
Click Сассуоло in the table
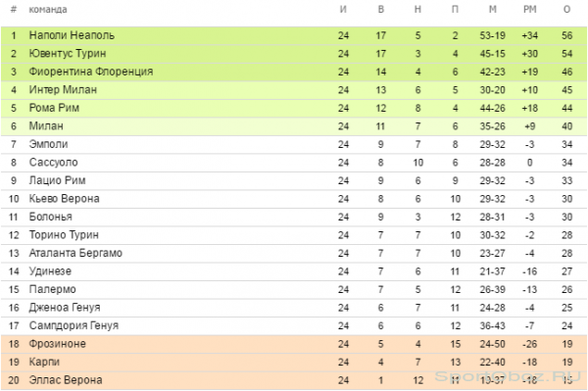(53, 163)
